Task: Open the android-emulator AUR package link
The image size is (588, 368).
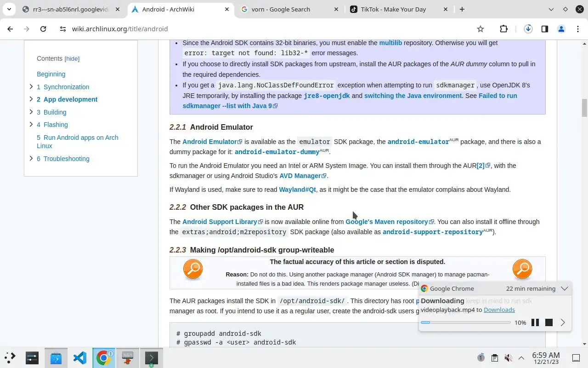Action: (418, 142)
